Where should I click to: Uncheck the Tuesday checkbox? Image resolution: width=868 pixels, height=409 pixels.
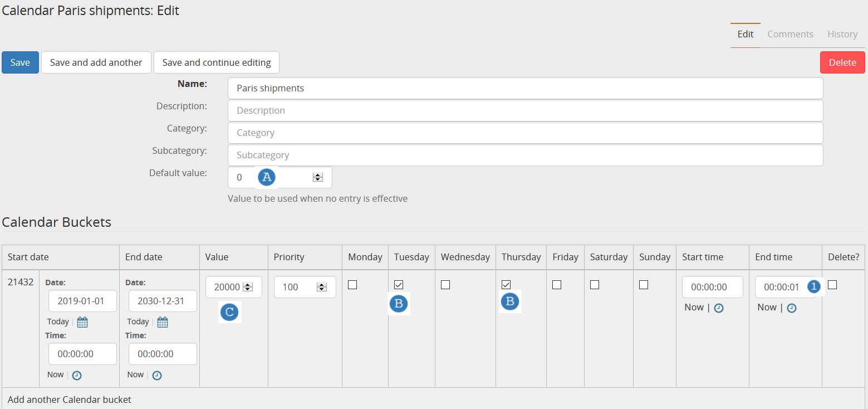click(399, 285)
